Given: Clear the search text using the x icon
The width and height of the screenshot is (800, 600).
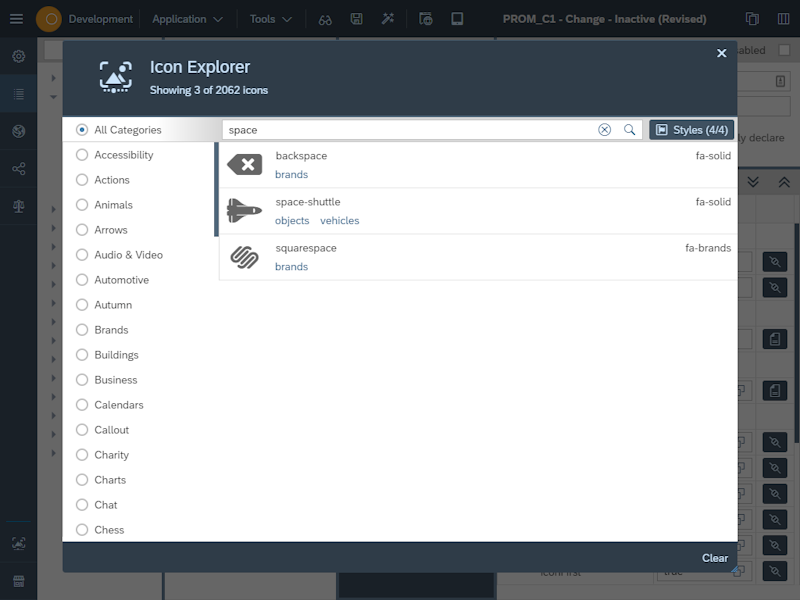Looking at the screenshot, I should click(x=605, y=129).
